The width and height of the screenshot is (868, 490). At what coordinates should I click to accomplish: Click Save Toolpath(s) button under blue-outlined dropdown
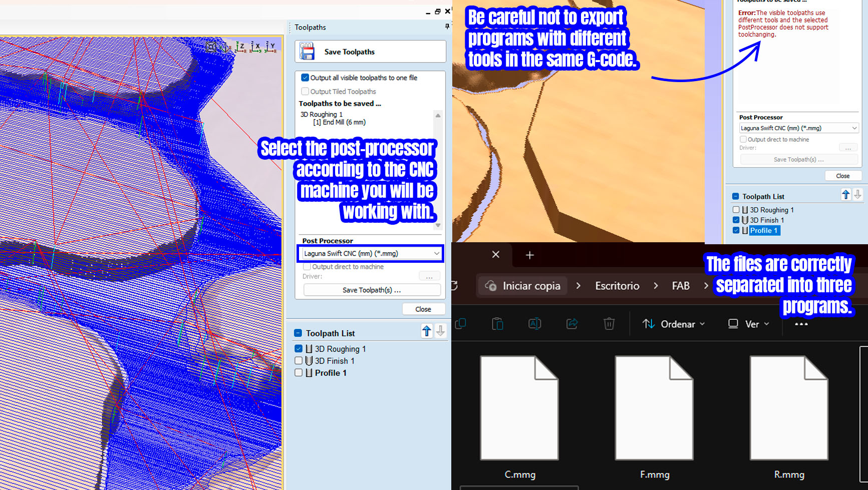click(372, 290)
